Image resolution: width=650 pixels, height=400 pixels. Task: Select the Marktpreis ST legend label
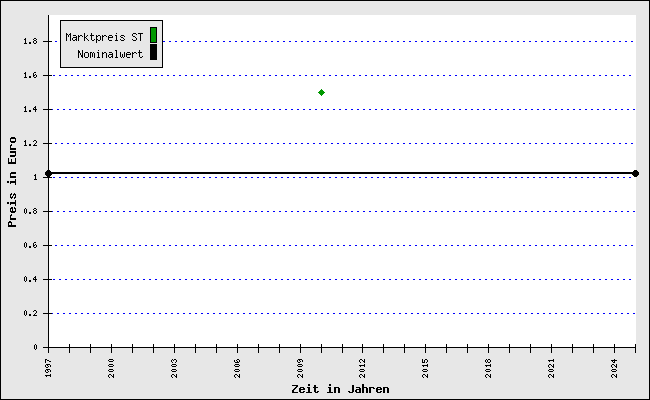[104, 37]
